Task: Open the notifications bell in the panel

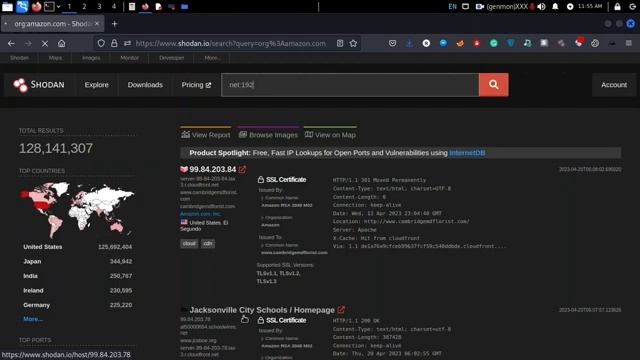Action: pyautogui.click(x=555, y=7)
